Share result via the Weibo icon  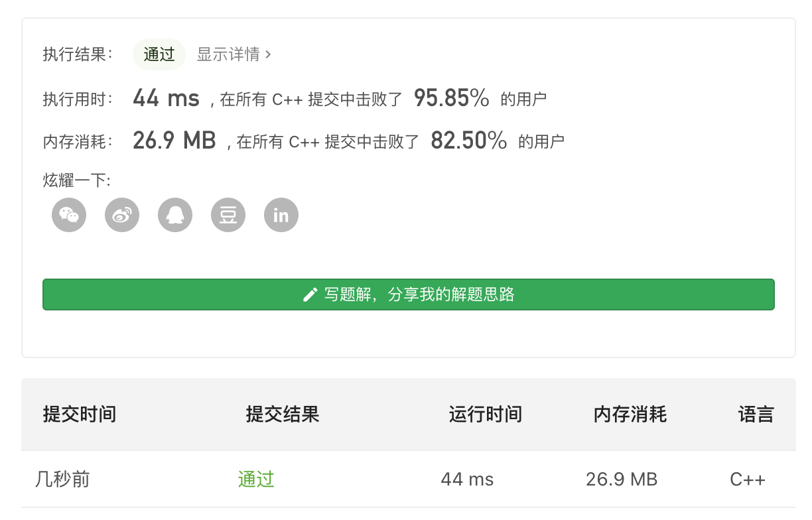point(122,215)
